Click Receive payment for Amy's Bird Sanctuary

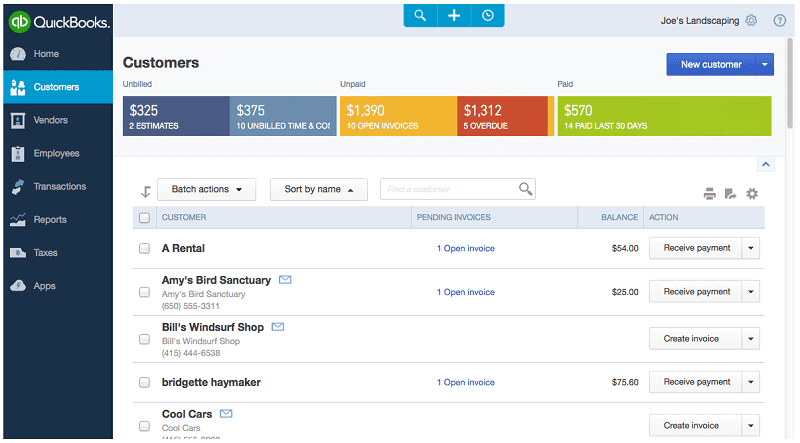[x=696, y=292]
